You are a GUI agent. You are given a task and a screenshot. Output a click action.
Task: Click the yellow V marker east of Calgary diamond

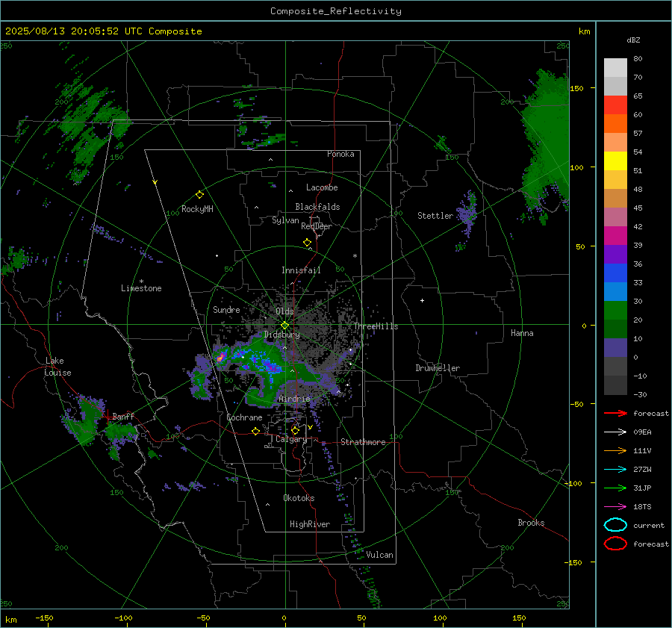coord(310,427)
